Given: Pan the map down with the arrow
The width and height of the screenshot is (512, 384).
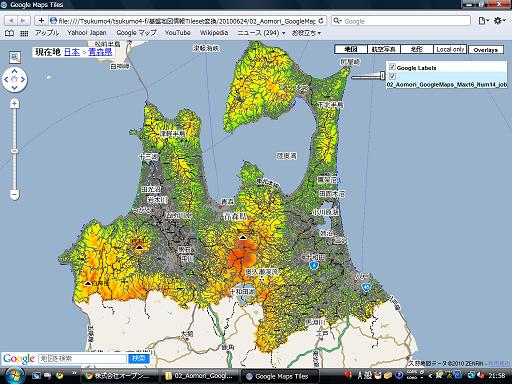Looking at the screenshot, I should coord(14,87).
